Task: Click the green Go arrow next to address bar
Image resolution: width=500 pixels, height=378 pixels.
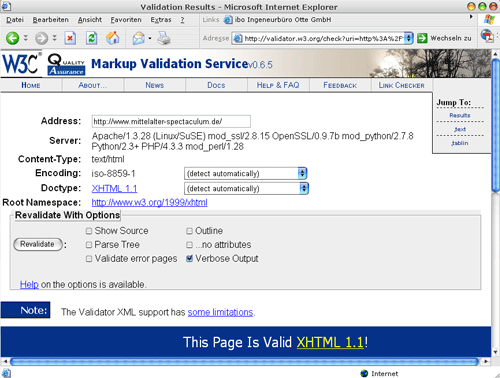Action: point(422,38)
